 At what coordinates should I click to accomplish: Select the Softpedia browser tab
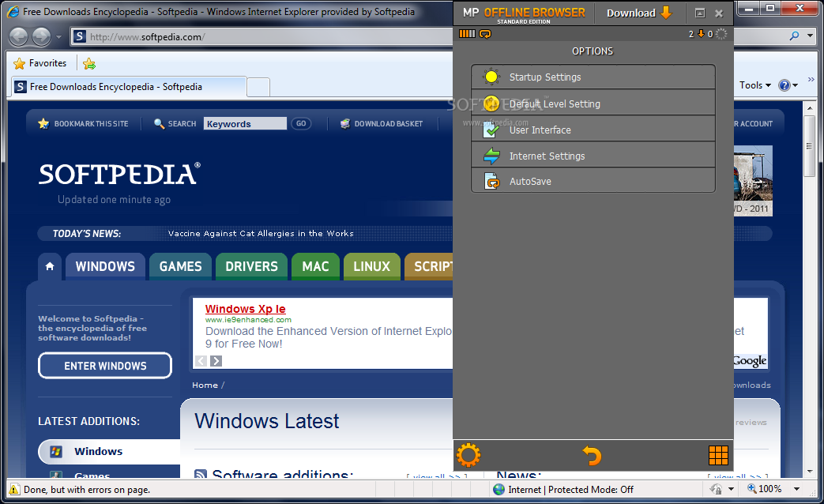129,87
